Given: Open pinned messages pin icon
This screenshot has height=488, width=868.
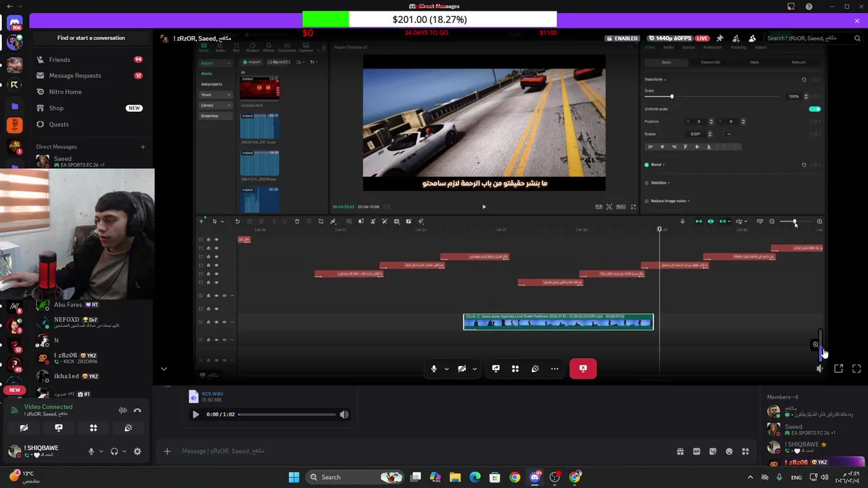Looking at the screenshot, I should [x=719, y=39].
